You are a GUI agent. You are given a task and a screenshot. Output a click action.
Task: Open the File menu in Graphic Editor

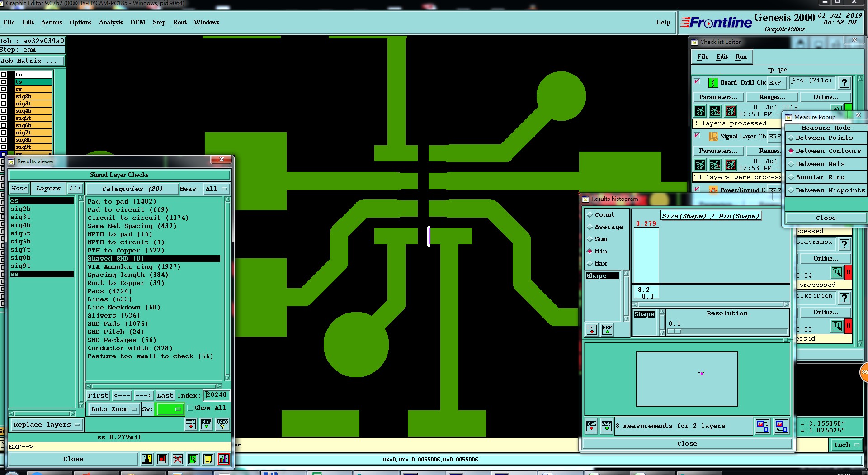[9, 23]
